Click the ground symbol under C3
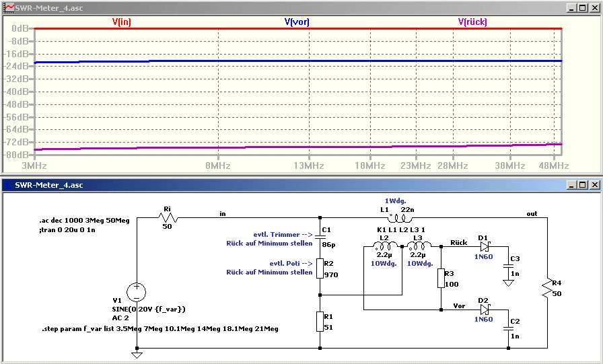This screenshot has height=364, width=603. 508,283
